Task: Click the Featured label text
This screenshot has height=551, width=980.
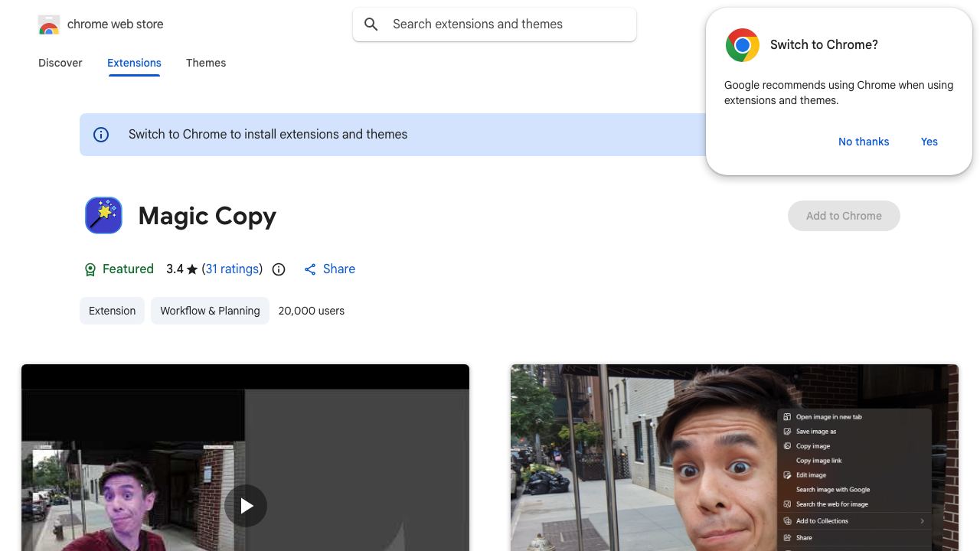Action: [128, 269]
